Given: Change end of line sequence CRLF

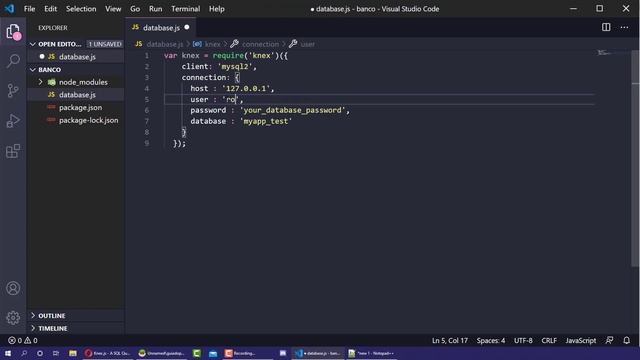Looking at the screenshot, I should pyautogui.click(x=549, y=340).
